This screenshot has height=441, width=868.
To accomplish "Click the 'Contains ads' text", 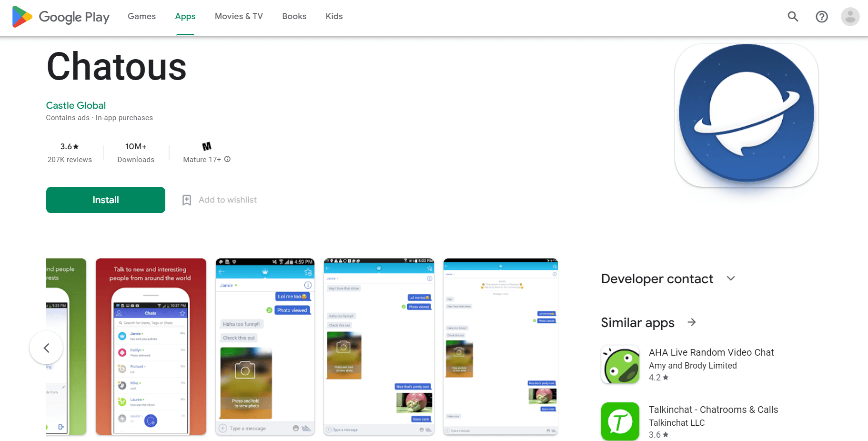I will (x=68, y=118).
